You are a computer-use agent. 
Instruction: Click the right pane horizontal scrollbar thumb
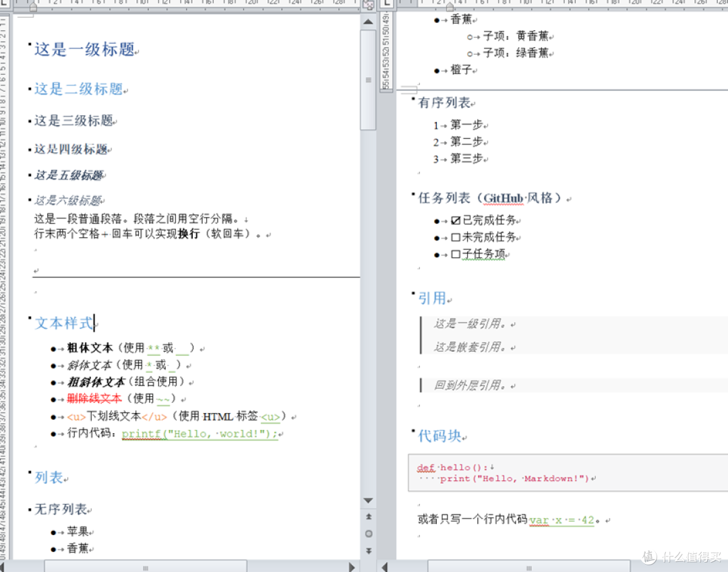529,567
